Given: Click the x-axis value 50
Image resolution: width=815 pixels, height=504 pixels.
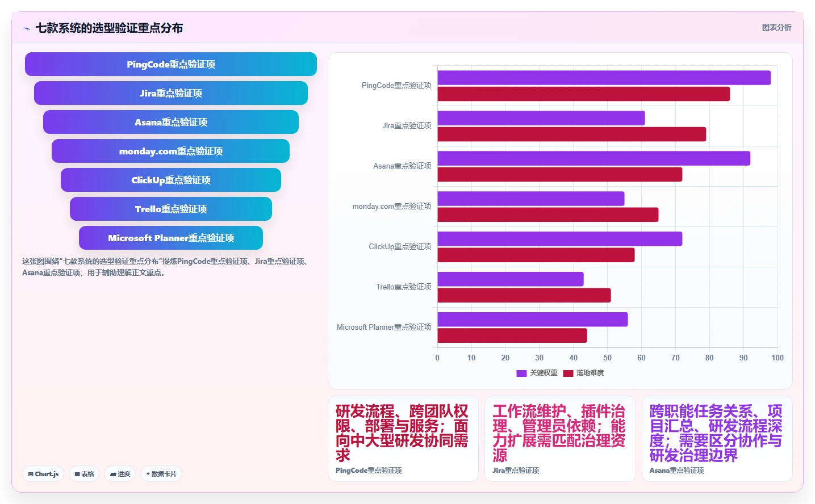Looking at the screenshot, I should click(607, 358).
